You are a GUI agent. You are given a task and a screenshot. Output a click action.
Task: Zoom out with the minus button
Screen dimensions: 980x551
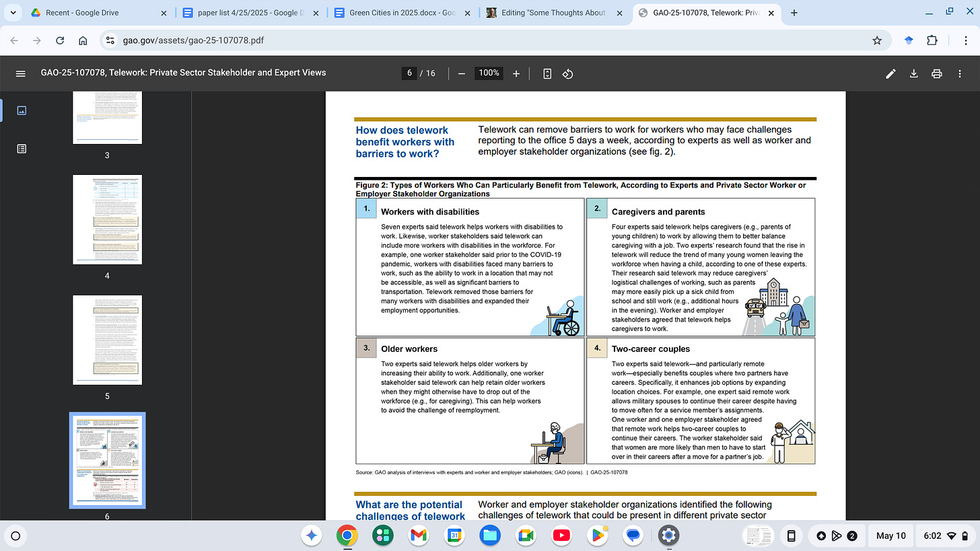click(x=461, y=73)
